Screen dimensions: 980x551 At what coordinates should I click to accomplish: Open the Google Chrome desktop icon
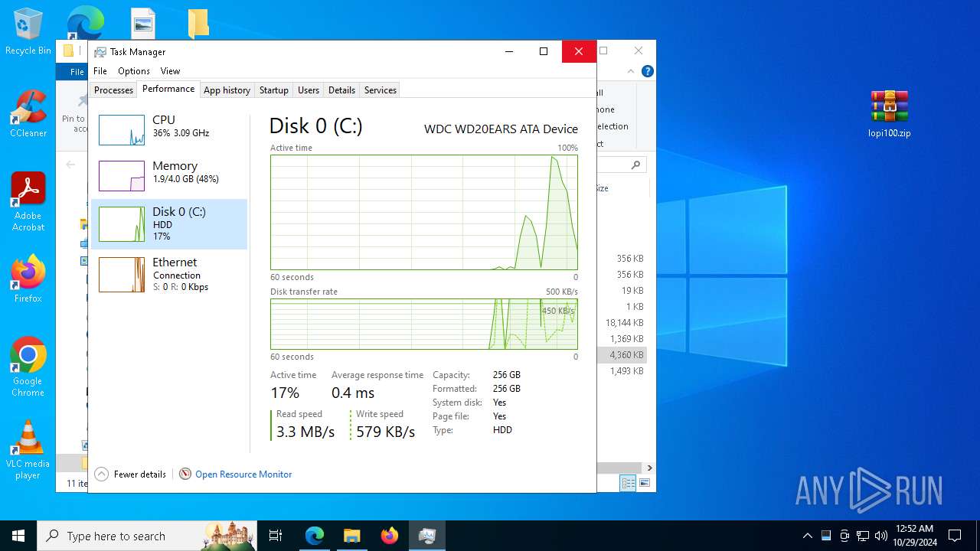click(x=28, y=367)
